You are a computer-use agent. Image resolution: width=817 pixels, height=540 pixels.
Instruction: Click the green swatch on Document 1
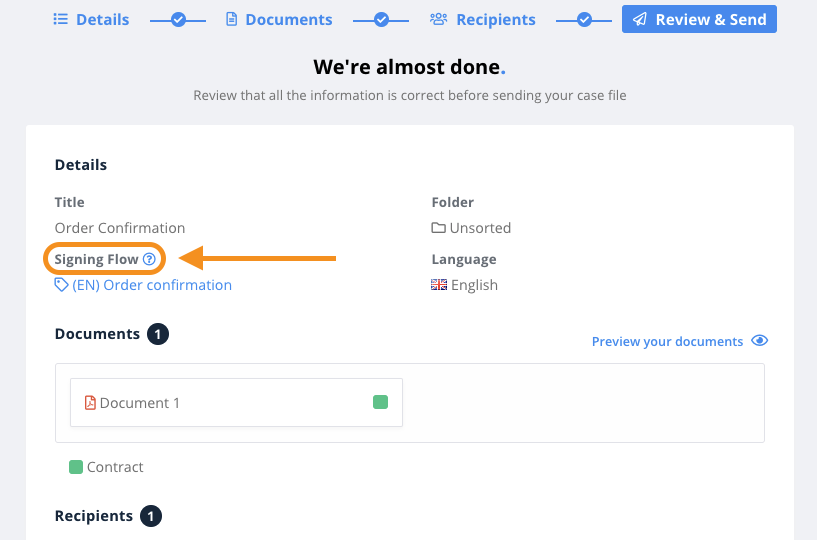tap(380, 402)
